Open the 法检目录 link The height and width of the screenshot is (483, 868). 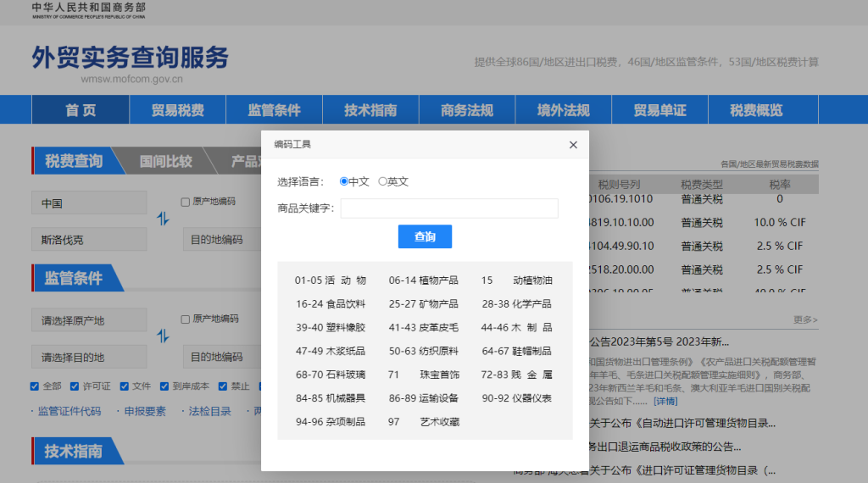click(x=210, y=411)
